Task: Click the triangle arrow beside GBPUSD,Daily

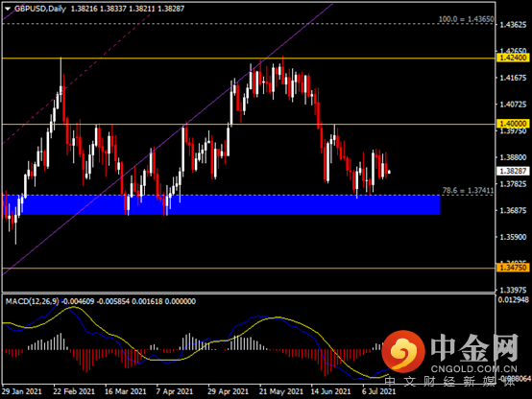Action: pyautogui.click(x=8, y=10)
